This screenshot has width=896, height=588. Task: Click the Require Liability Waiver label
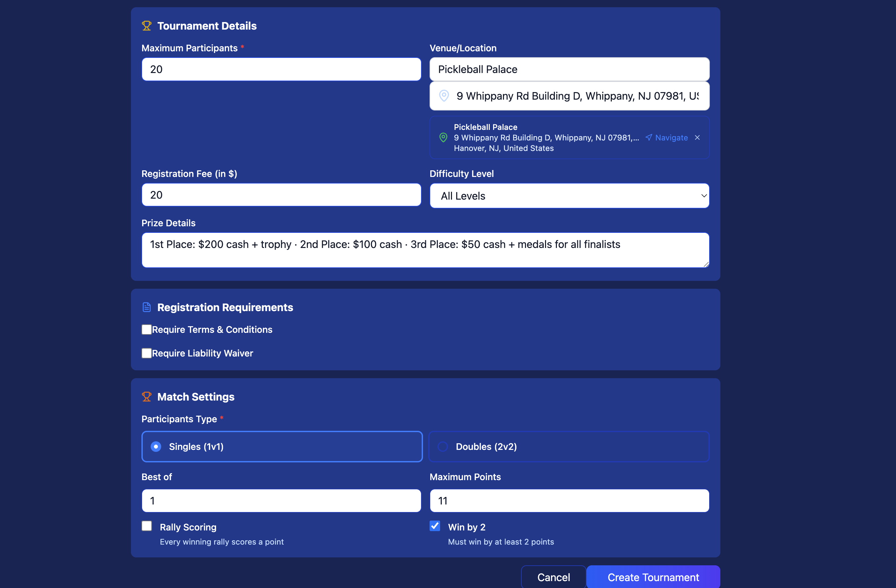(x=203, y=353)
